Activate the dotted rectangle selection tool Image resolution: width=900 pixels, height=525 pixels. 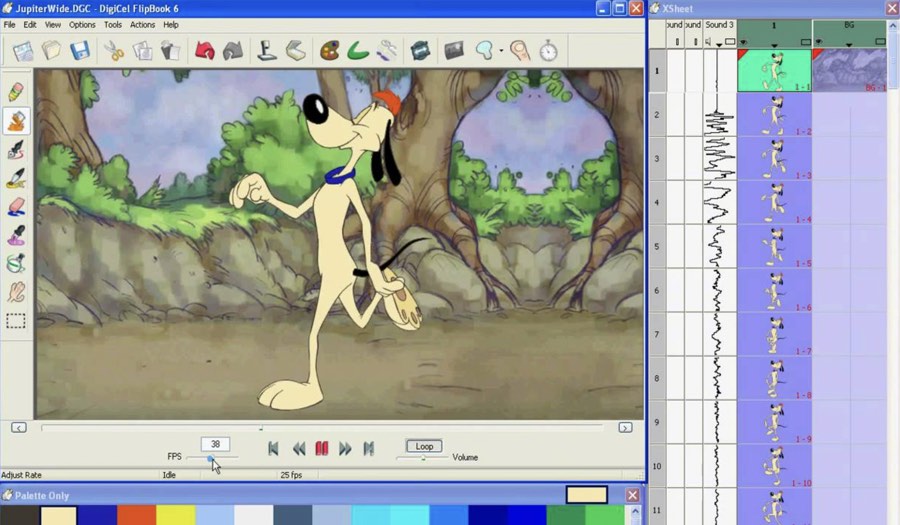pos(16,321)
